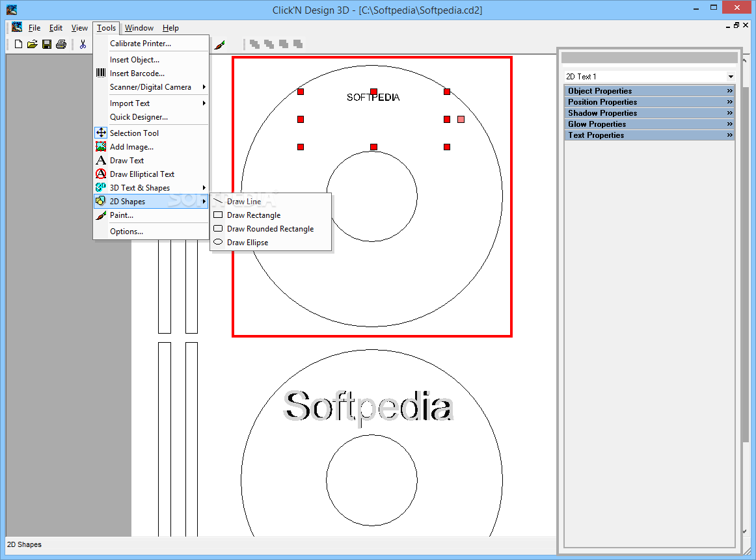Viewport: 756px width, 560px height.
Task: Click the large Softpedia 3D text
Action: 368,407
